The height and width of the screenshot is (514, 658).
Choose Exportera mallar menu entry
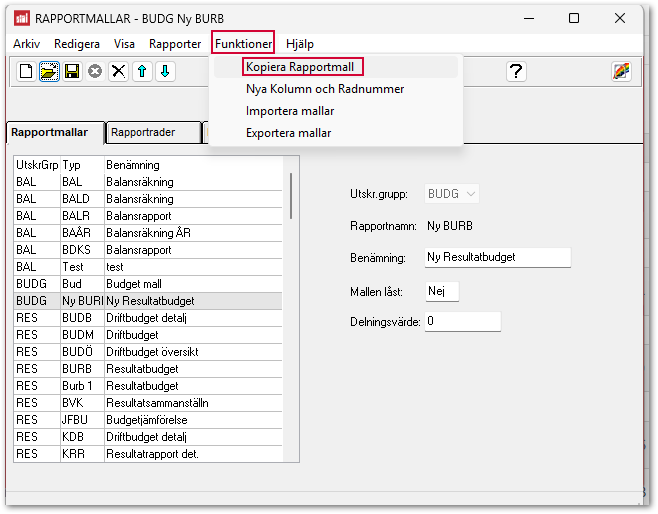coord(336,133)
